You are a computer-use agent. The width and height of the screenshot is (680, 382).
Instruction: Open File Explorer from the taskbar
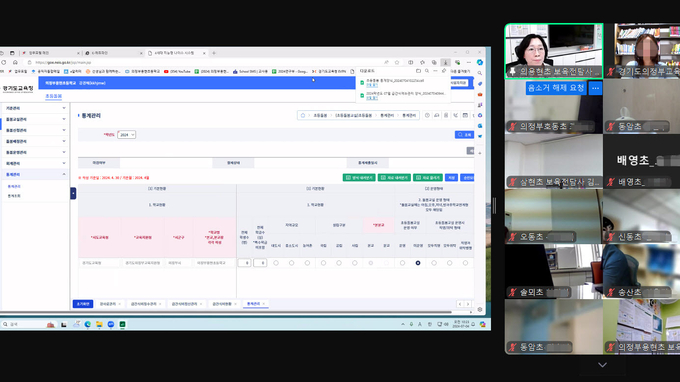coord(99,324)
